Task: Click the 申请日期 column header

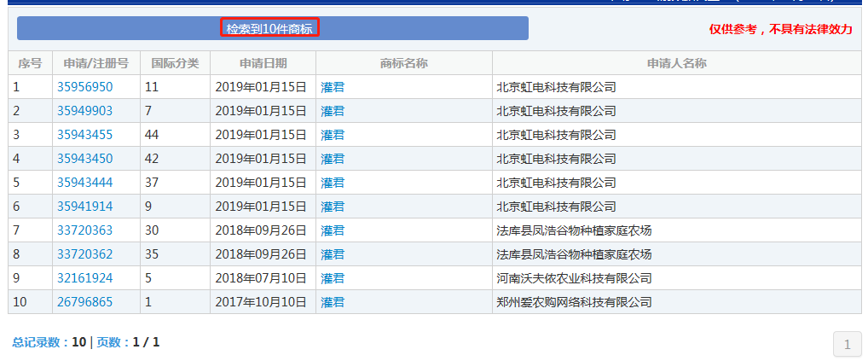Action: (263, 63)
